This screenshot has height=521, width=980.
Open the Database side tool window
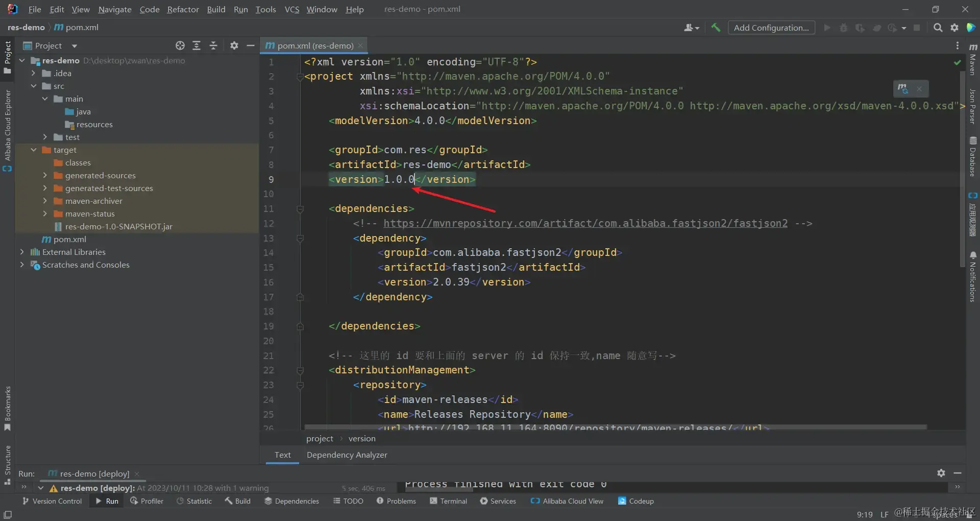click(x=973, y=156)
